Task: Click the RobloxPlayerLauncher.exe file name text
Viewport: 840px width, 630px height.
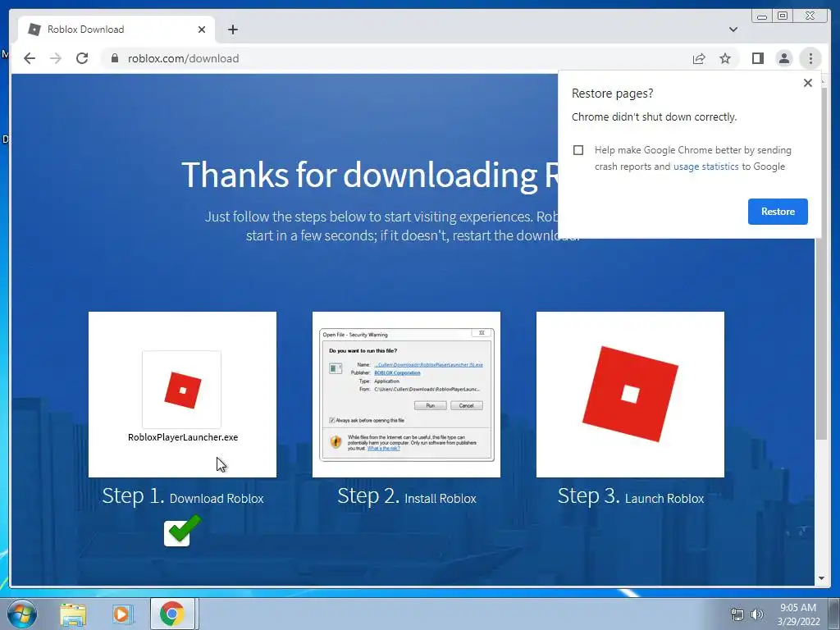Action: point(183,437)
